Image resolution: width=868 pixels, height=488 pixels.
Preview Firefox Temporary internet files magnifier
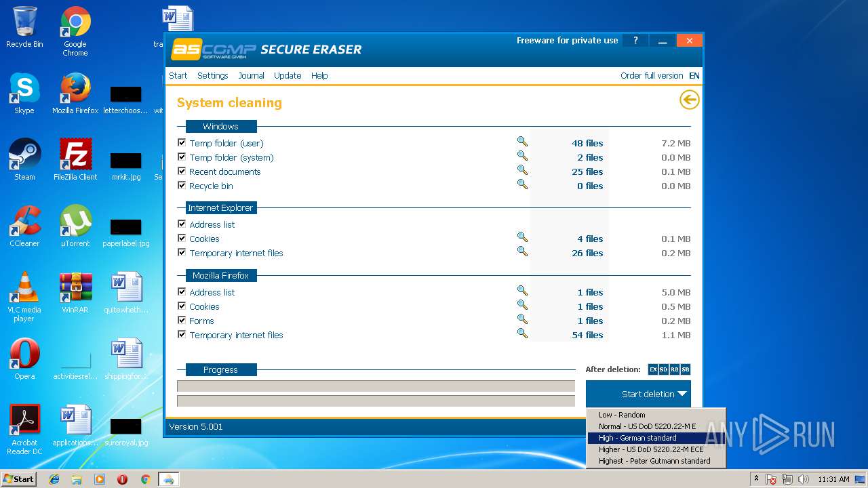[522, 333]
